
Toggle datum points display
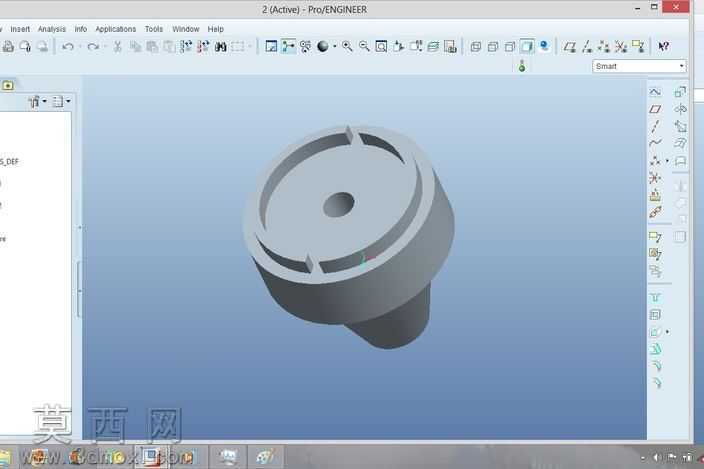pyautogui.click(x=604, y=46)
